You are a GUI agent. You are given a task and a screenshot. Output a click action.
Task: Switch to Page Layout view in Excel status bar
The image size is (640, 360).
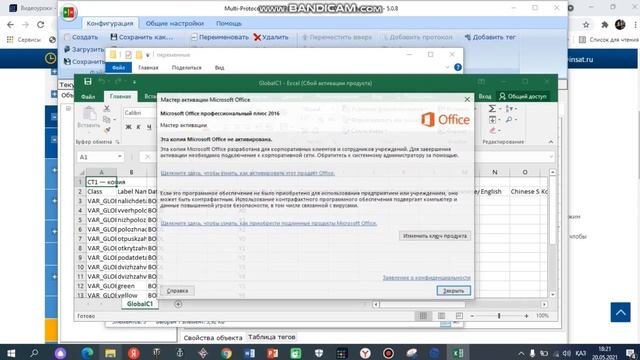point(441,316)
